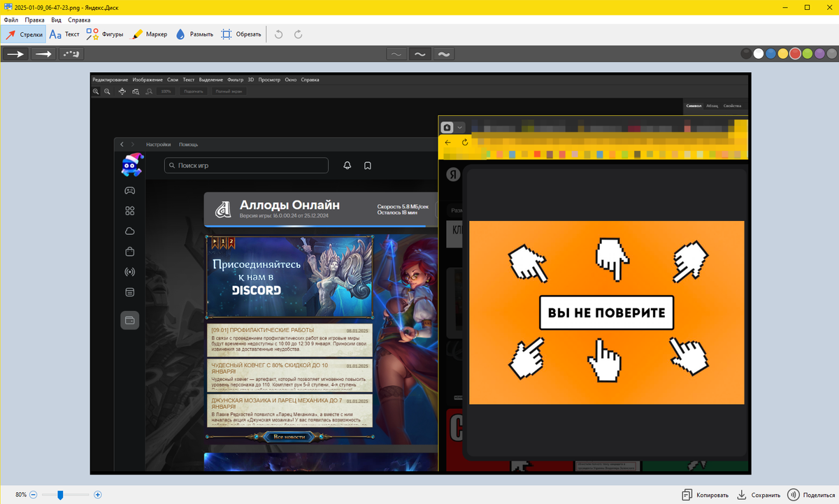Image resolution: width=839 pixels, height=504 pixels.
Task: Click the zoom slider handle
Action: (x=60, y=495)
